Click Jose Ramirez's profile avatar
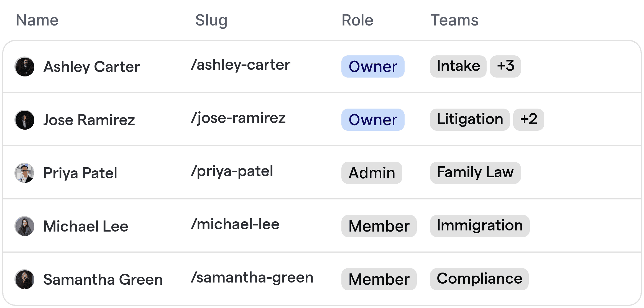This screenshot has height=308, width=644. (24, 120)
